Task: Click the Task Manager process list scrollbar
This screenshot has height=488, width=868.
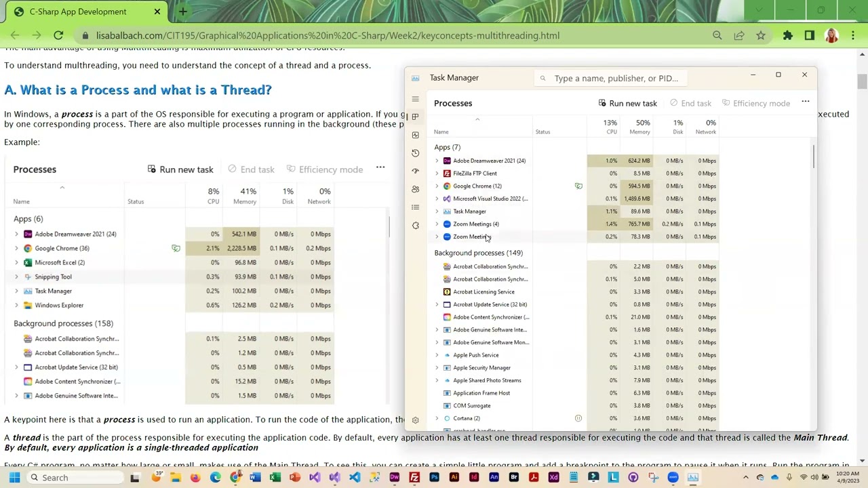Action: [813, 156]
